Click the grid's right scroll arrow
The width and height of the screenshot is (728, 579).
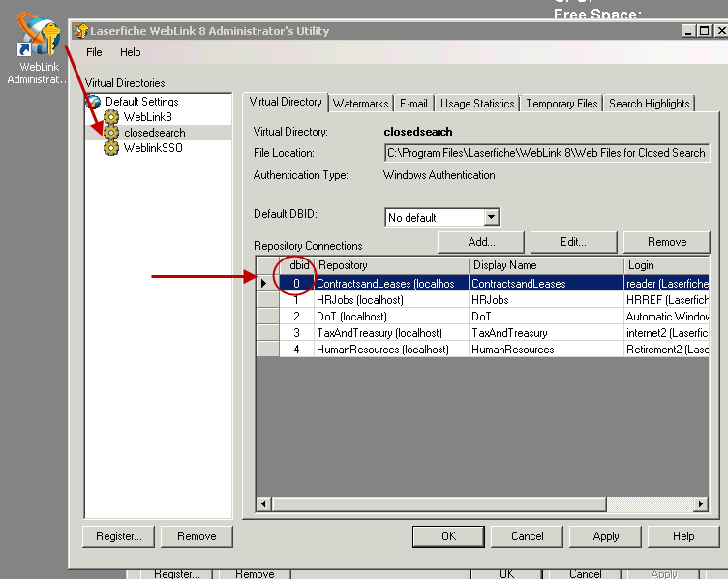[x=701, y=503]
